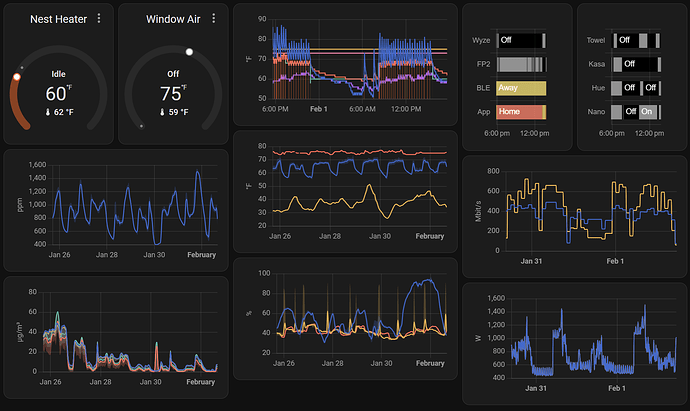
Task: Click the Feb 1 label on Mbit/s chart
Action: (x=615, y=261)
